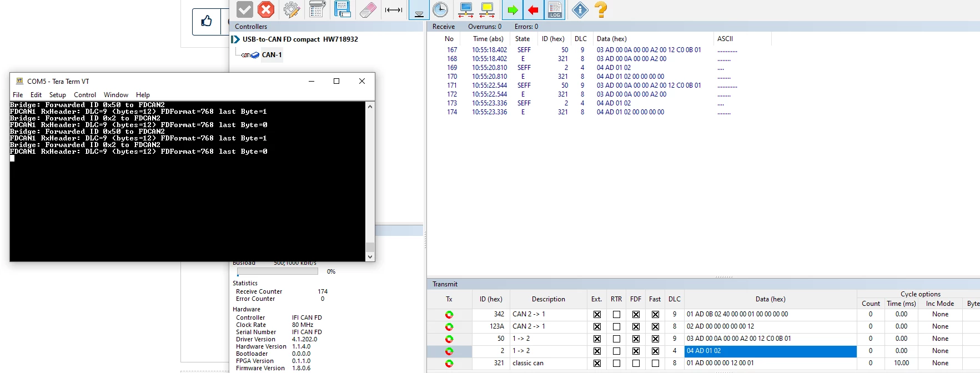980x373 pixels.
Task: Click the column width arrows icon
Action: 394,9
